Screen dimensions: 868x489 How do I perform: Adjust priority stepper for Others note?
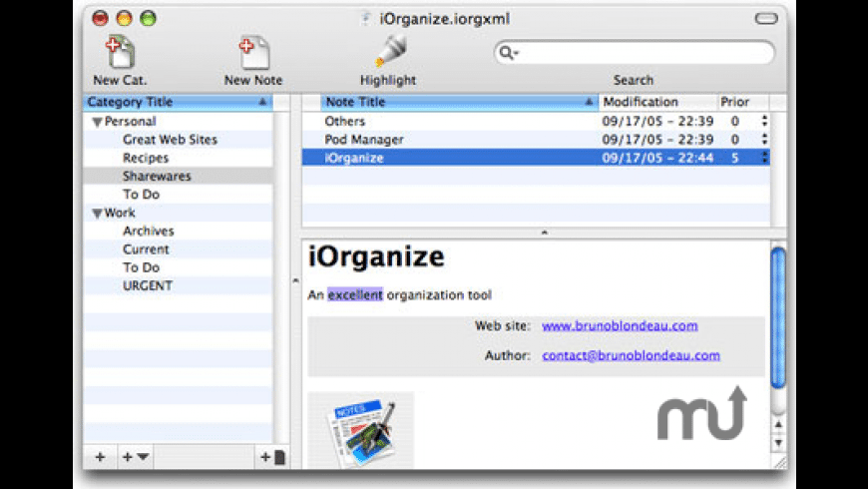764,122
